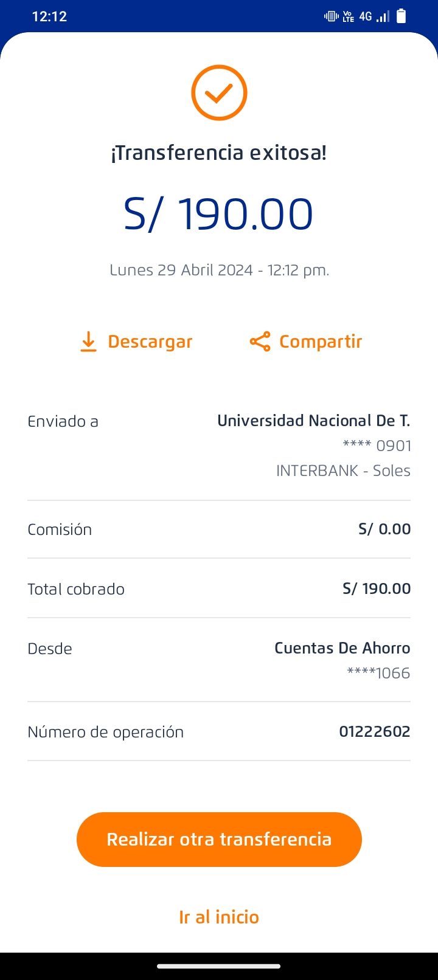
Task: Go to home via Ir al inicio
Action: pyautogui.click(x=219, y=917)
